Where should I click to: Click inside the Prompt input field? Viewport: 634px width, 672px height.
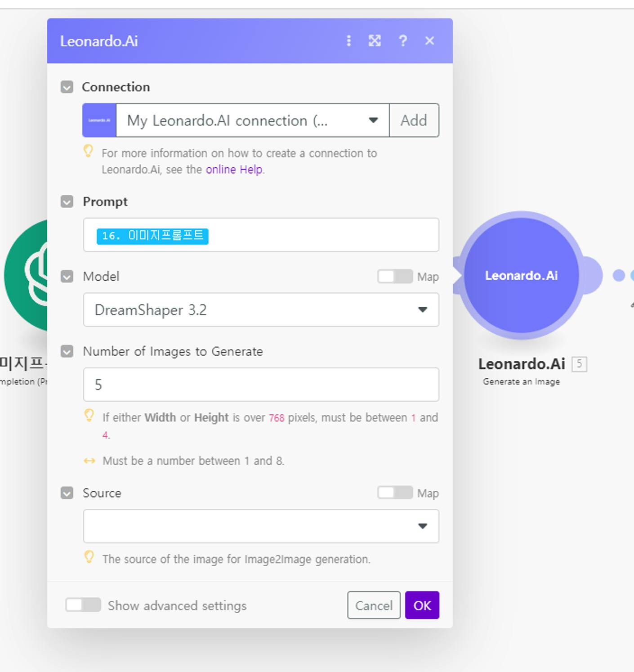point(261,235)
